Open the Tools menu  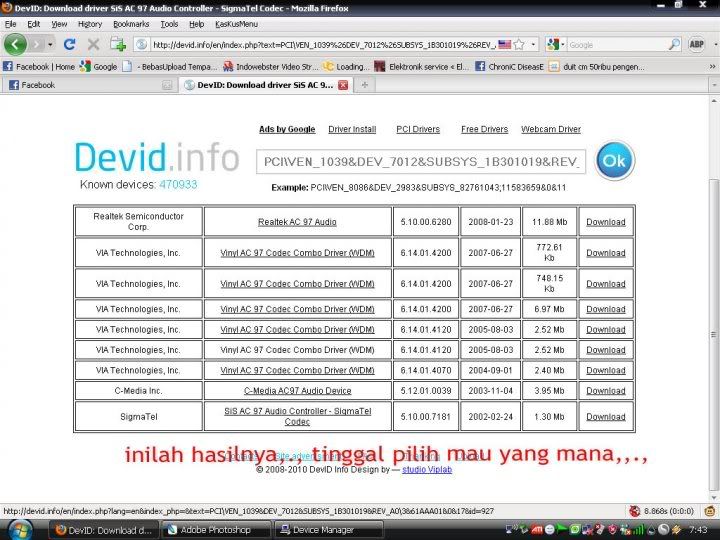point(169,24)
